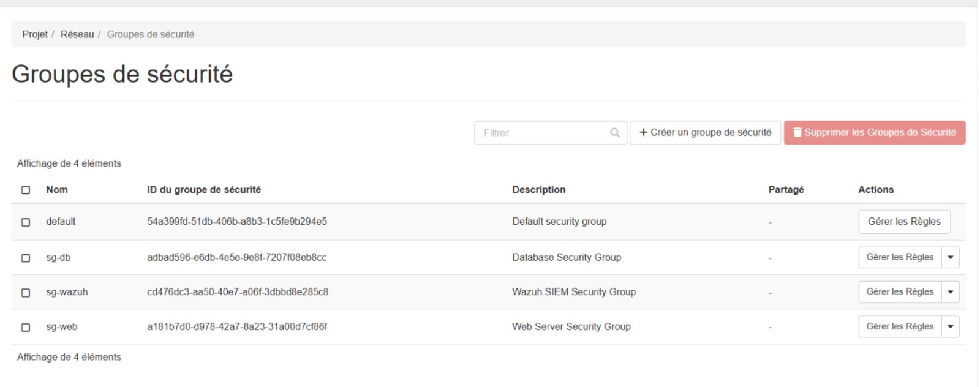Expand the actions dropdown arrow for sg-wazuh
The width and height of the screenshot is (980, 387).
tap(951, 292)
